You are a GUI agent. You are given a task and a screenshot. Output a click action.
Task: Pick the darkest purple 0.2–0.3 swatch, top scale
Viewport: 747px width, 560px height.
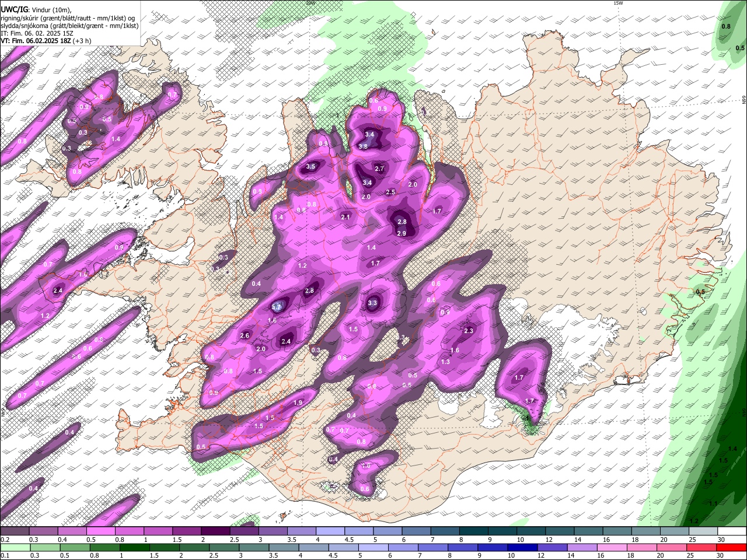point(15,531)
